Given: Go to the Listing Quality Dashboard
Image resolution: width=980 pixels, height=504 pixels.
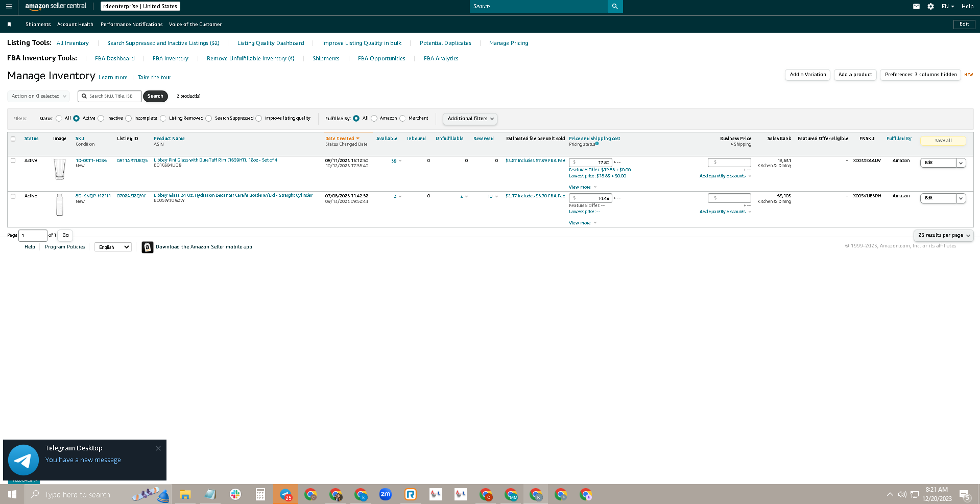Looking at the screenshot, I should click(271, 43).
